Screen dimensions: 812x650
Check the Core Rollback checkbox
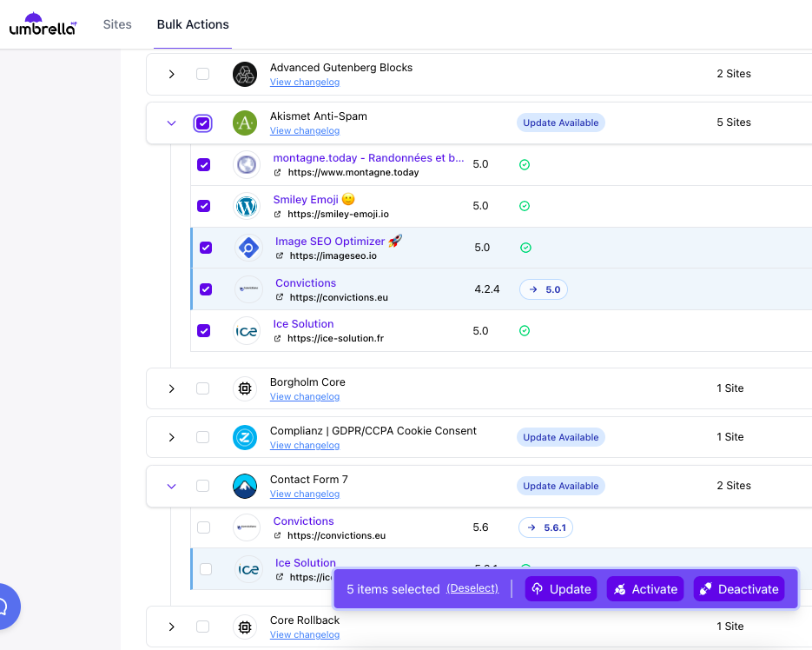(x=203, y=627)
